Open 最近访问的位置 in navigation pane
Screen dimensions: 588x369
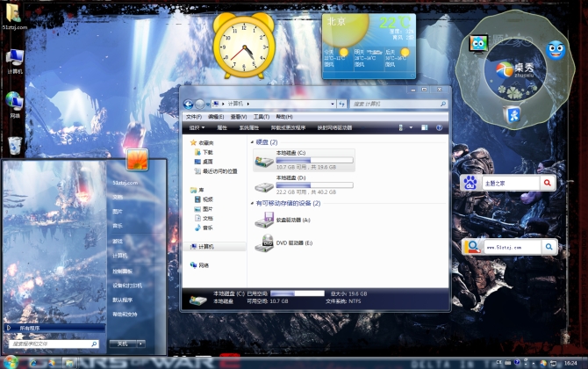[216, 171]
